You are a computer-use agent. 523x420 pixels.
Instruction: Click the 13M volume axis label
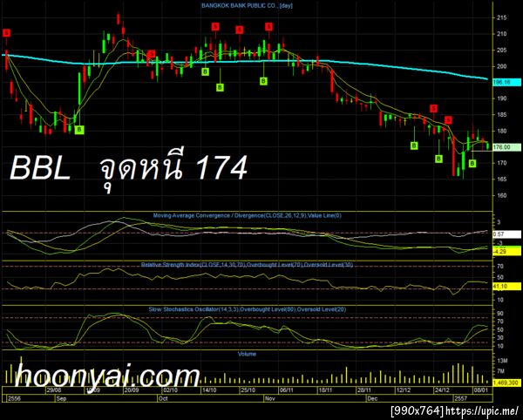502,361
